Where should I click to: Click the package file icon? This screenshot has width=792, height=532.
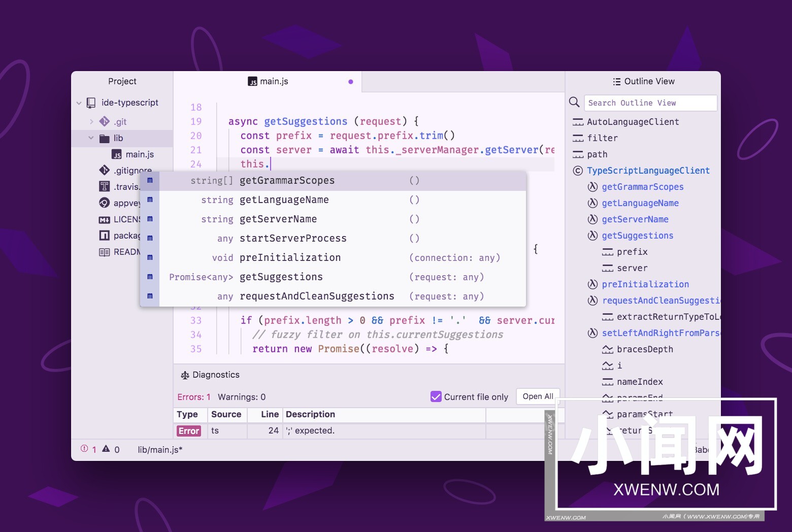tap(104, 235)
